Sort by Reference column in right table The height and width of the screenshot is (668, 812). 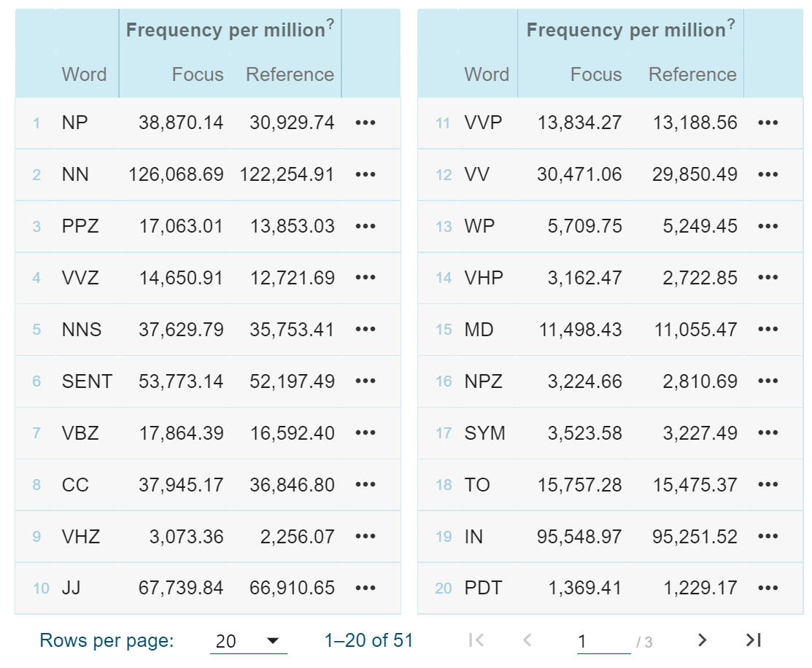coord(692,74)
